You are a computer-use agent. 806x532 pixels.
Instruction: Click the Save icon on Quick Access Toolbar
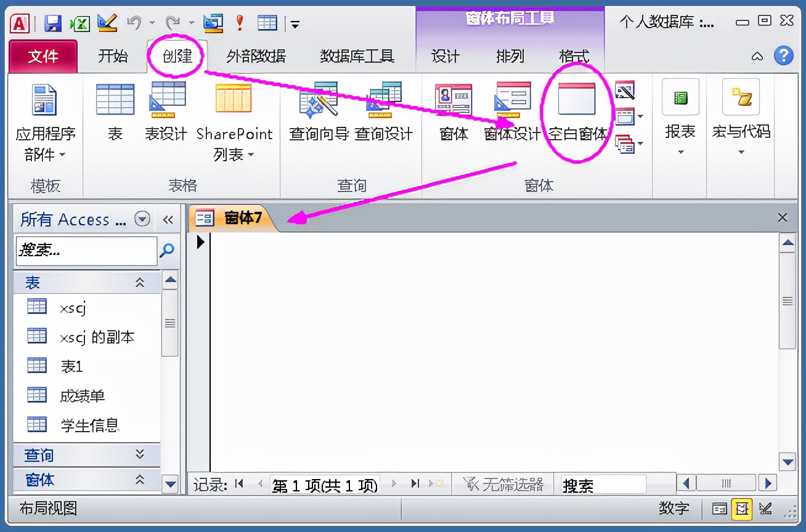click(x=53, y=22)
